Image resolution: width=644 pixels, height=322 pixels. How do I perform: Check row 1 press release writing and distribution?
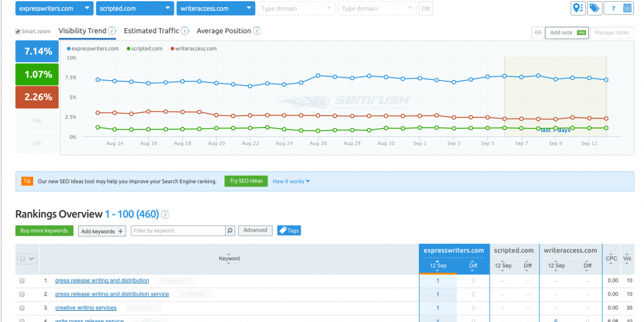click(x=22, y=281)
